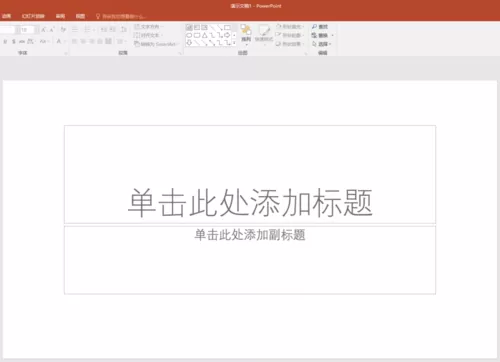This screenshot has height=362, width=500.
Task: Click the bulleted list icon
Action: [x=75, y=30]
